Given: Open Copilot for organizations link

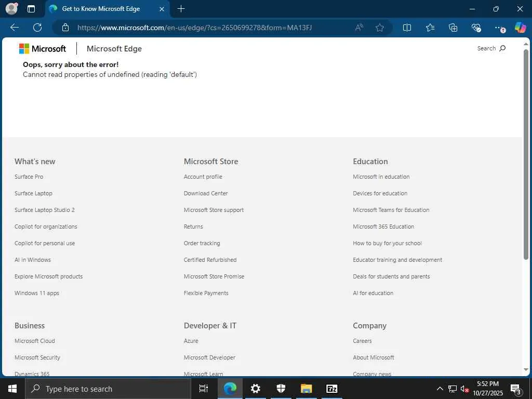Looking at the screenshot, I should pos(46,227).
